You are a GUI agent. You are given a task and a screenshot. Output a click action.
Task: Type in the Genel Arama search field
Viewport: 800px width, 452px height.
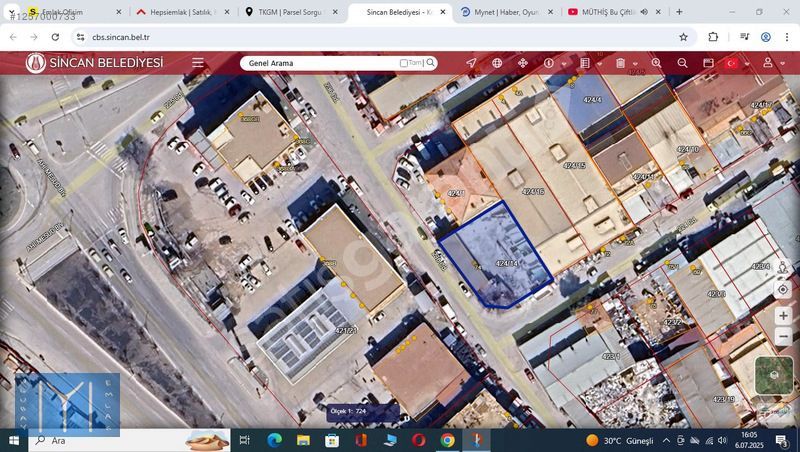pos(318,63)
